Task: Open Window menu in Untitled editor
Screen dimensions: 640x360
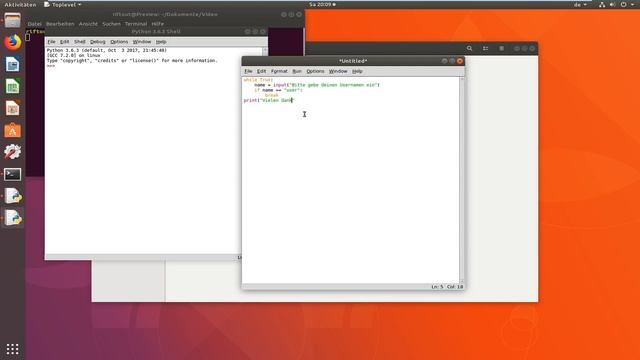Action: (338, 71)
